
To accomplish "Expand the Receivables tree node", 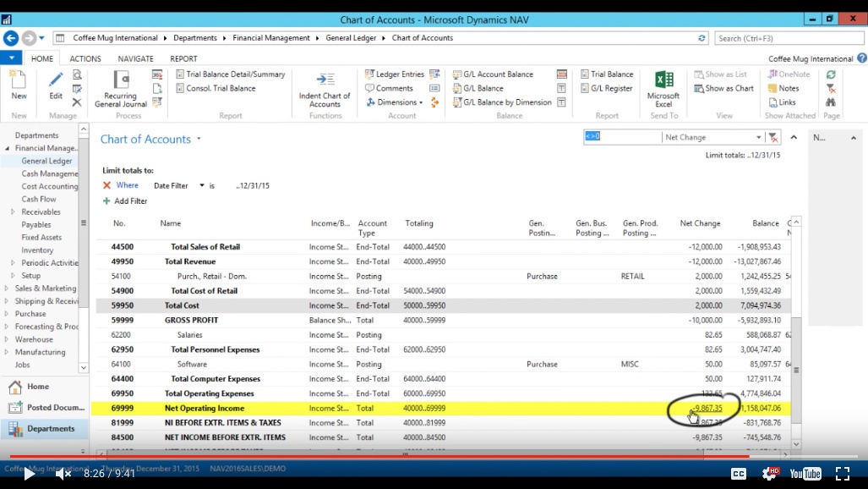I will (13, 212).
